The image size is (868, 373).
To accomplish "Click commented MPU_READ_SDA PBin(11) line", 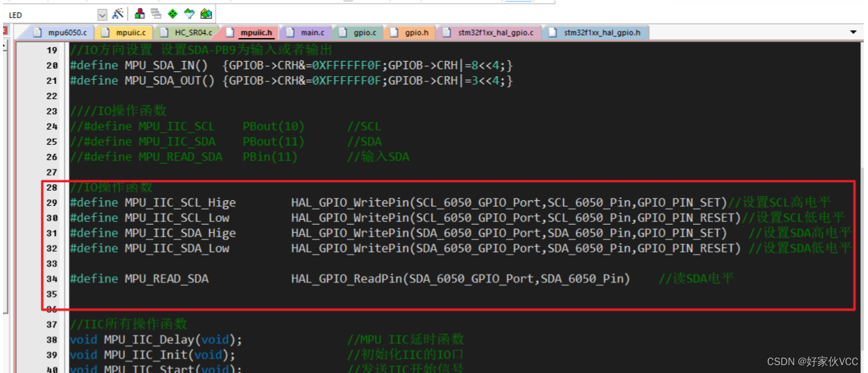I will click(240, 156).
